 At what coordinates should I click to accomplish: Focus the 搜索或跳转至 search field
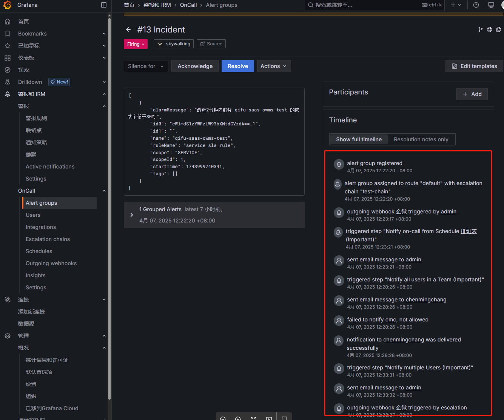[375, 5]
